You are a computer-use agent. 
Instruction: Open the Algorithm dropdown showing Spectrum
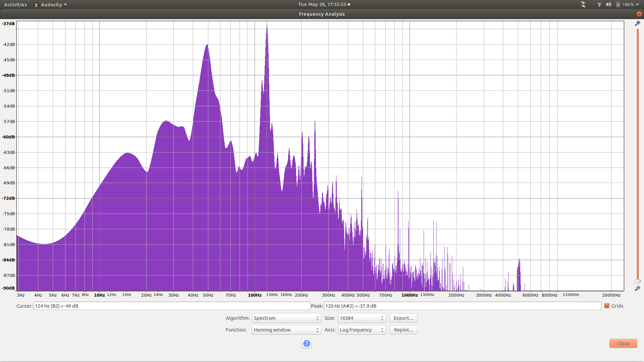286,318
